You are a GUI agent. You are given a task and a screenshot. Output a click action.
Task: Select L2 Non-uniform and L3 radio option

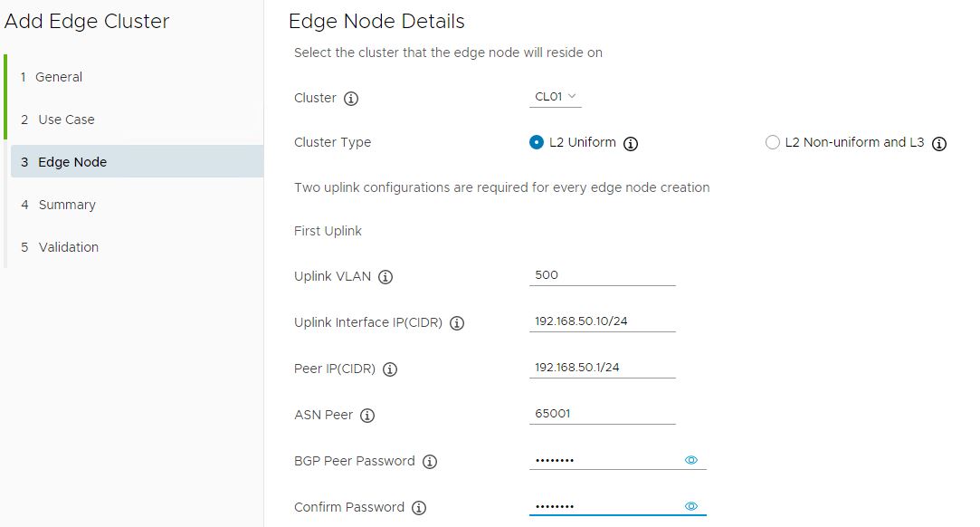tap(773, 142)
